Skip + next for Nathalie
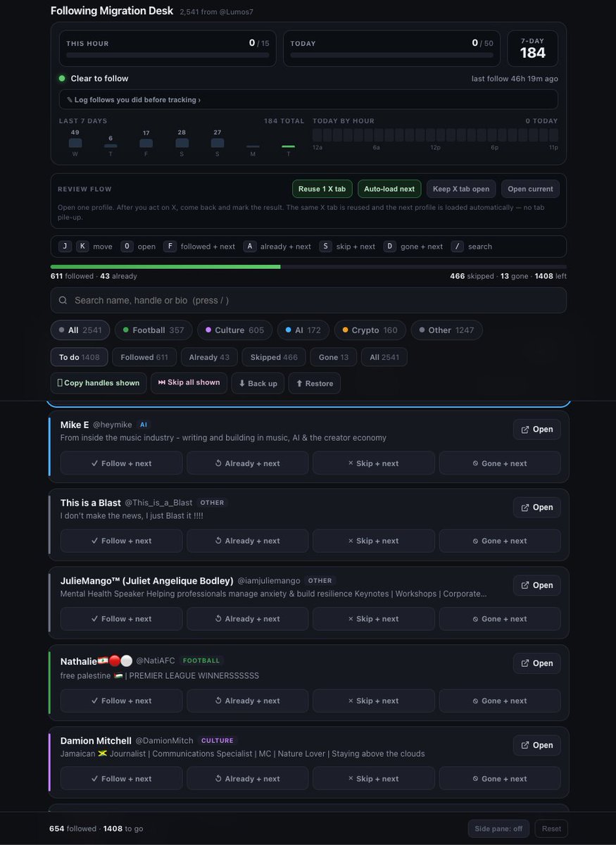Screen dimensions: 616x845 point(374,701)
